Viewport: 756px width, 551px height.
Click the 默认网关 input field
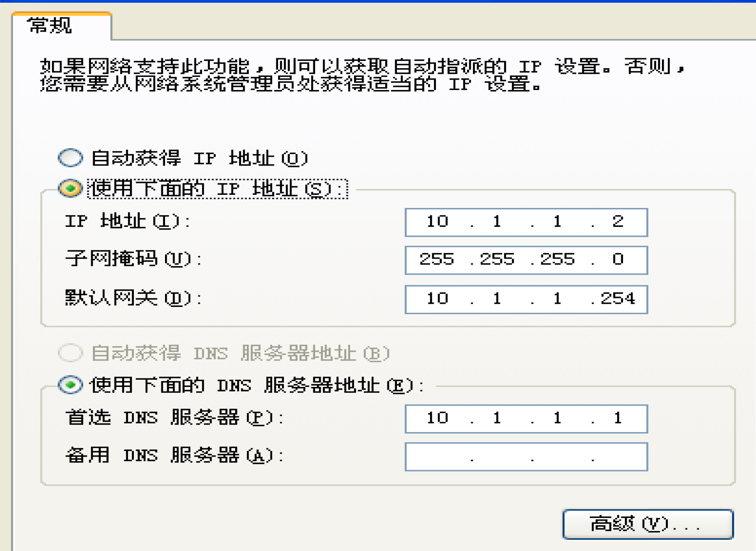coord(526,299)
